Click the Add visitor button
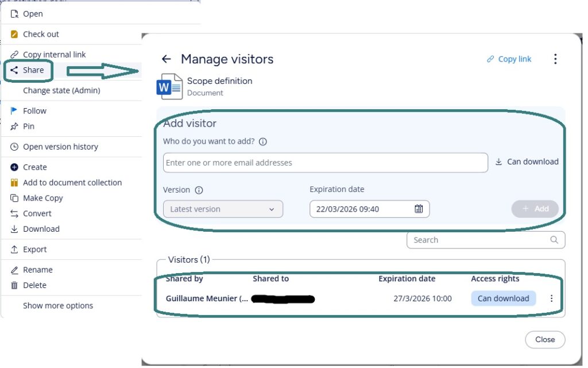Viewport: 588px width, 368px height. pyautogui.click(x=535, y=209)
